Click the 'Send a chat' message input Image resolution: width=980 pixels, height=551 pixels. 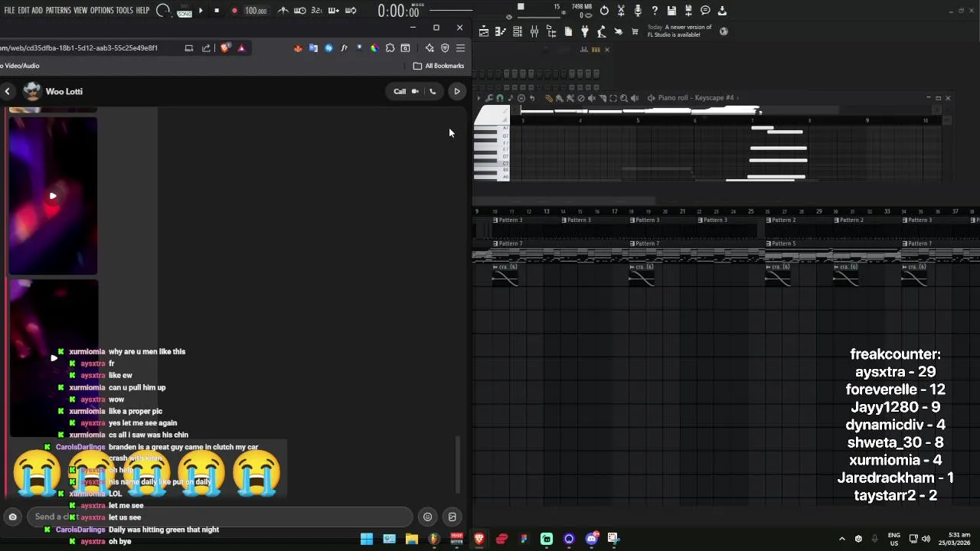pos(219,517)
